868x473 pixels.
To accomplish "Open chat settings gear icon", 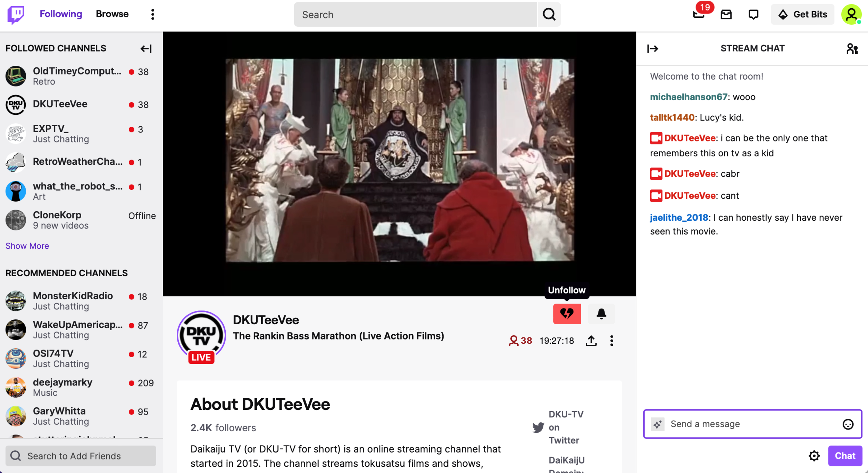I will coord(814,456).
